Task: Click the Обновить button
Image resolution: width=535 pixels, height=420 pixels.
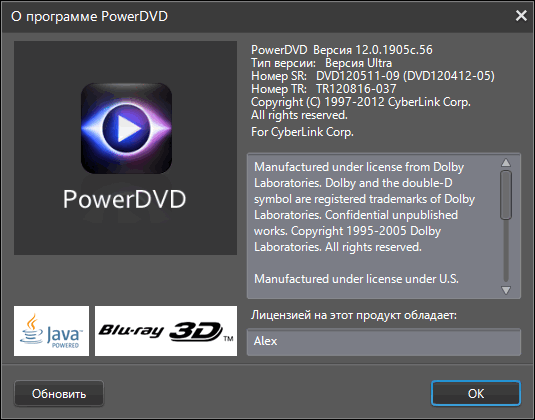Action: 59,393
